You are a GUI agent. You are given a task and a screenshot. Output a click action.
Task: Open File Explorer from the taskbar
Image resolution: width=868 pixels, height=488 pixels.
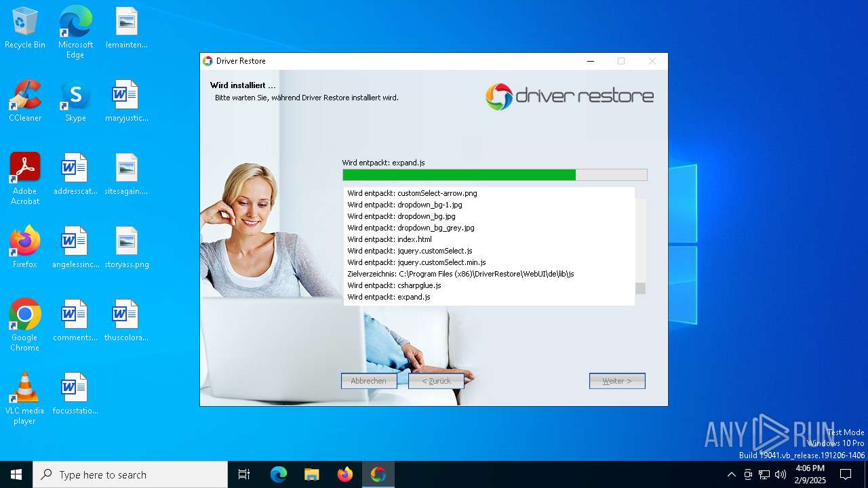tap(312, 474)
